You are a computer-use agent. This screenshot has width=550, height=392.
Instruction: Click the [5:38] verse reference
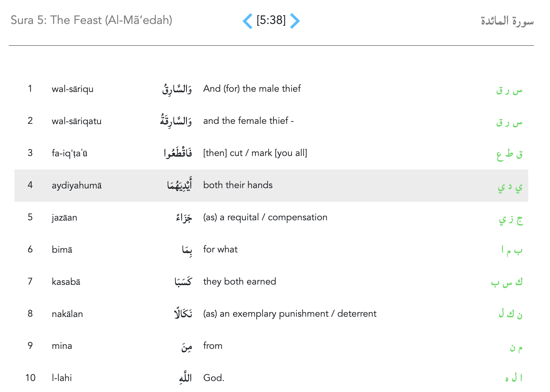point(271,20)
